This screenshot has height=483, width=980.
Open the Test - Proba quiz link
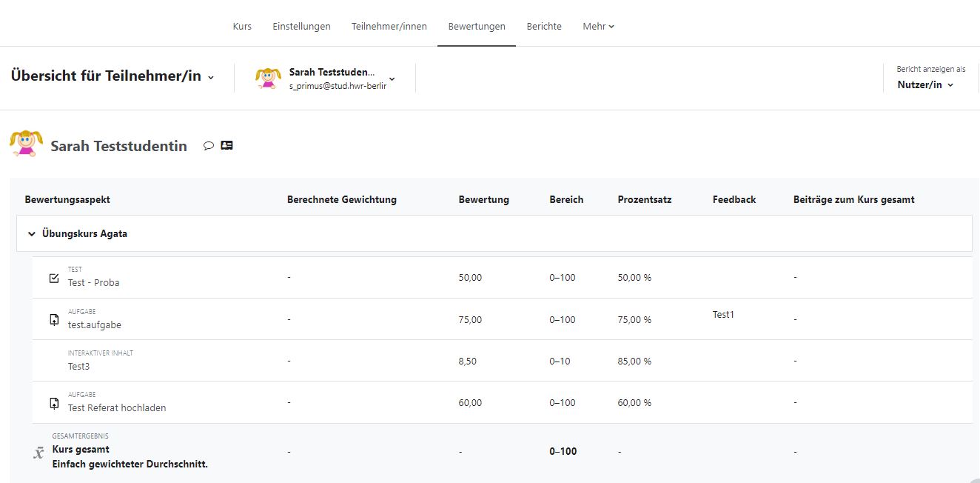tap(93, 283)
